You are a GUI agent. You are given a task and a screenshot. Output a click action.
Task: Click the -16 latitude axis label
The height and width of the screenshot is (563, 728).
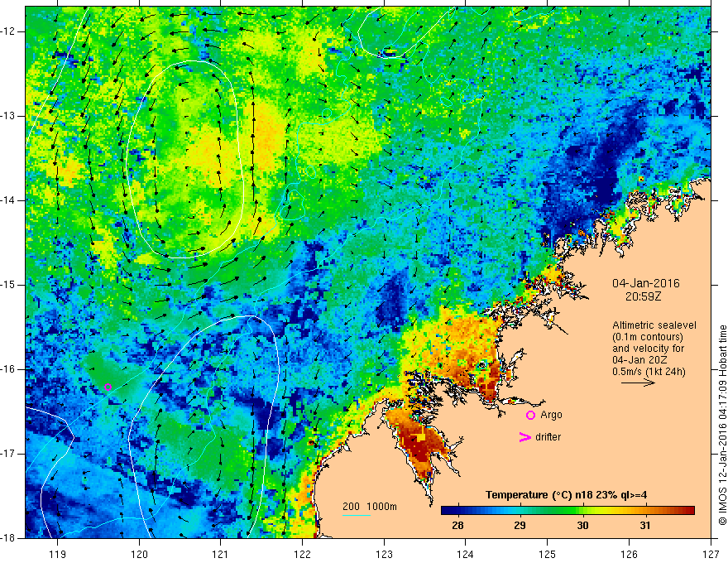8,369
